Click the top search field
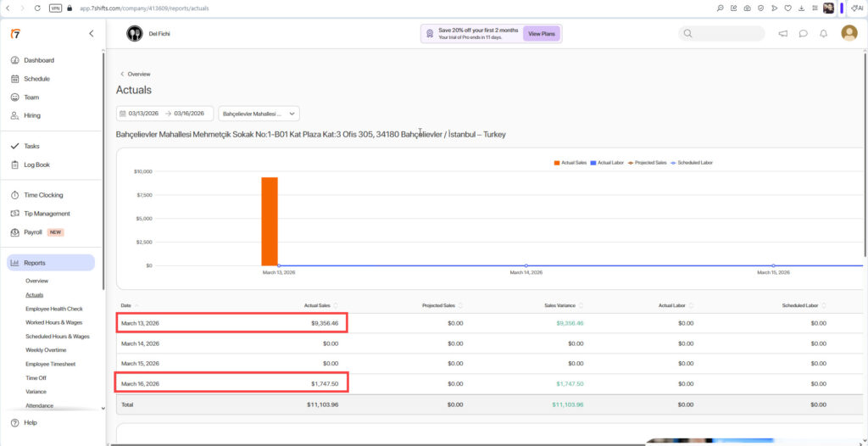Viewport: 868px width, 446px height. pos(721,33)
